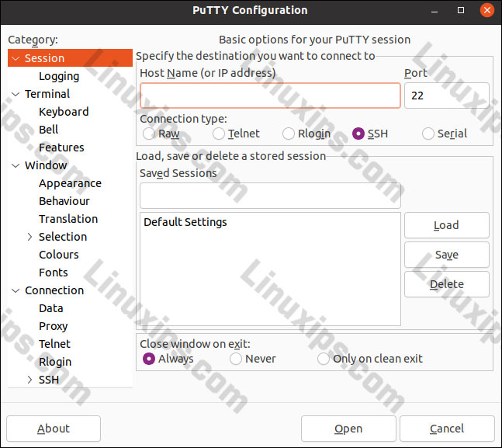
Task: Click the Save session button
Action: click(x=447, y=255)
